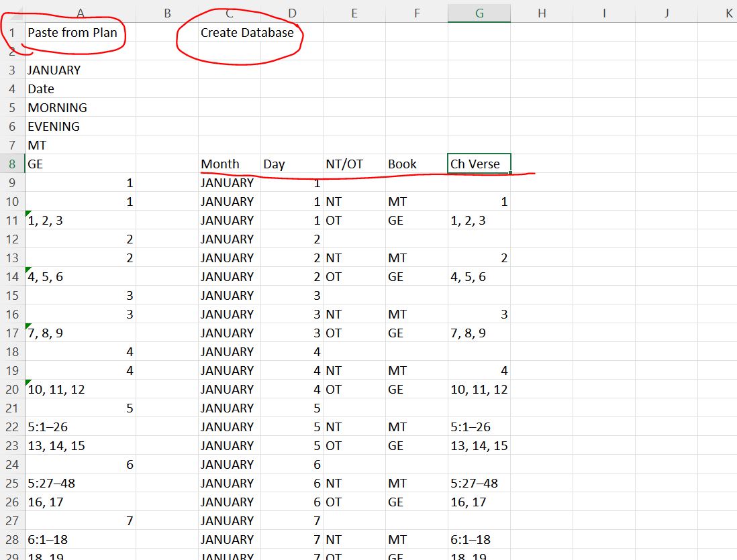Select the "Create Database" cell

point(230,32)
